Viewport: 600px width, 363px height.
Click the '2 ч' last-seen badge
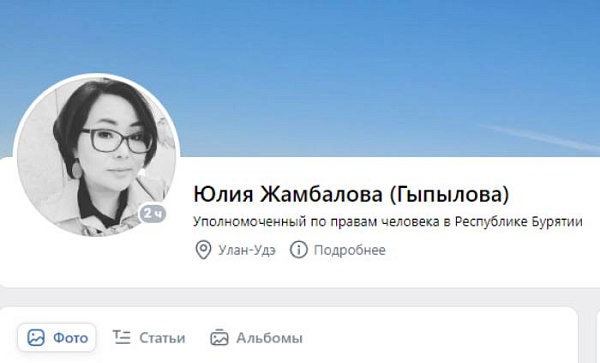click(x=153, y=213)
